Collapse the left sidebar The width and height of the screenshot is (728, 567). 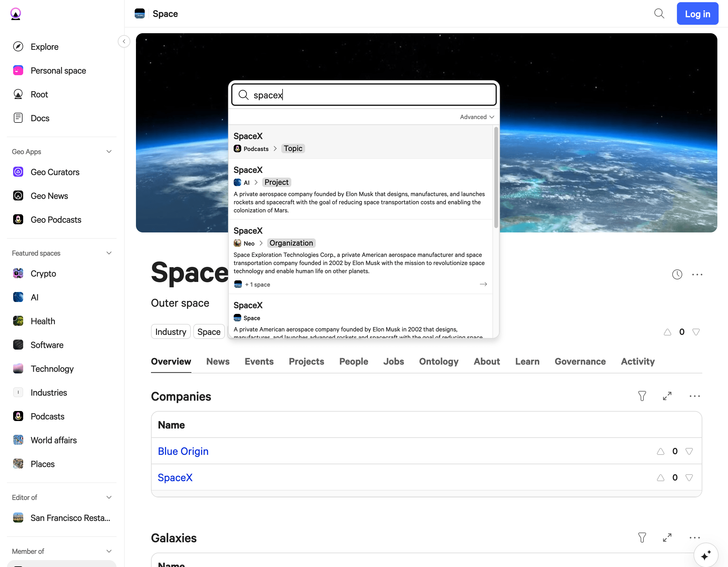click(x=124, y=41)
